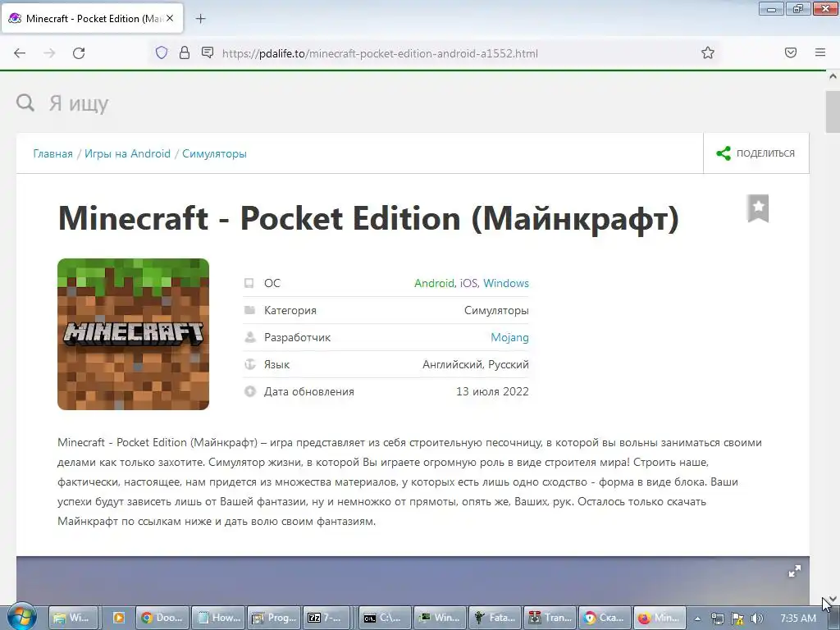Switch to the command prompt taskbar window

tap(386, 618)
